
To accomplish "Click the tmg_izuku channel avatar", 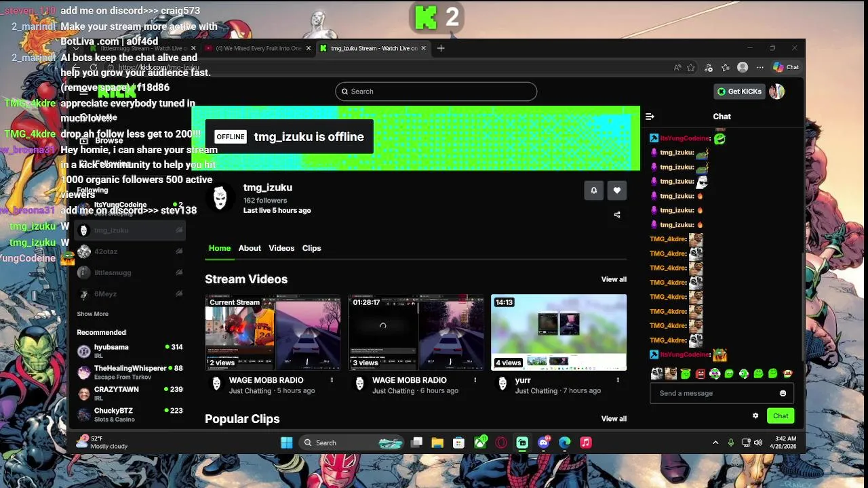I will 220,198.
